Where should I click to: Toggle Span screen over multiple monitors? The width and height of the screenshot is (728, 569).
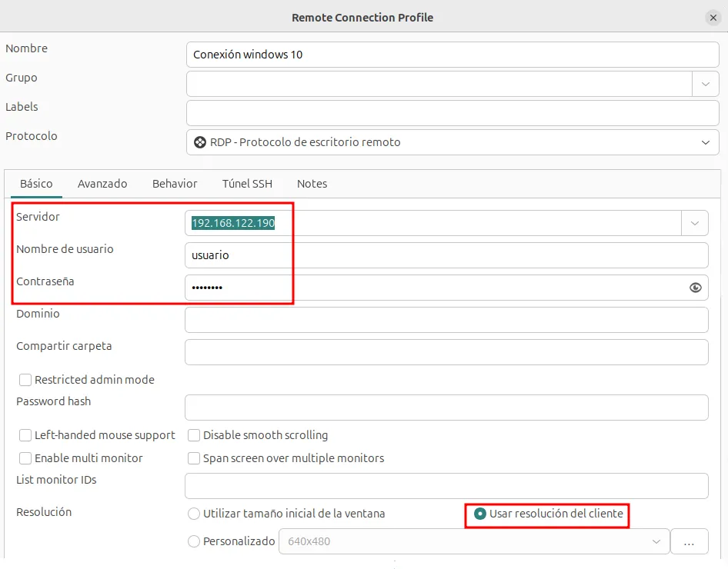click(x=194, y=458)
